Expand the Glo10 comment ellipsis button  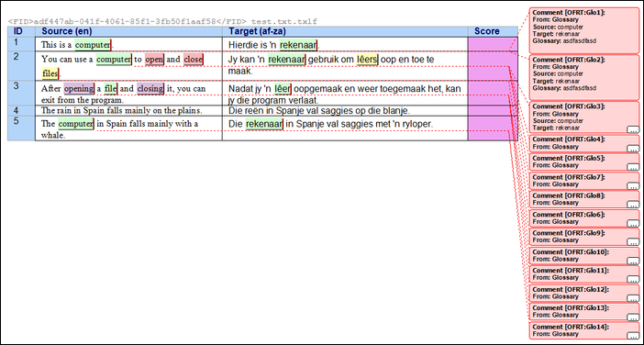[x=633, y=261]
